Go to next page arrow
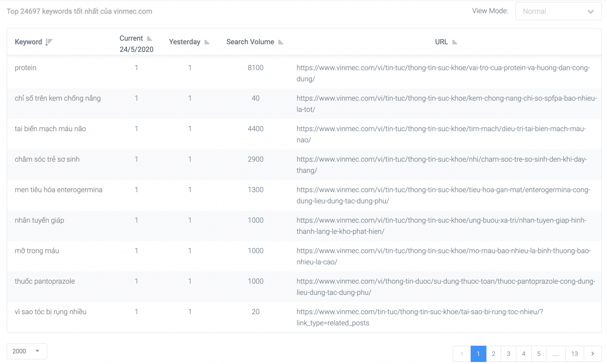The height and width of the screenshot is (364, 607). coord(592,354)
